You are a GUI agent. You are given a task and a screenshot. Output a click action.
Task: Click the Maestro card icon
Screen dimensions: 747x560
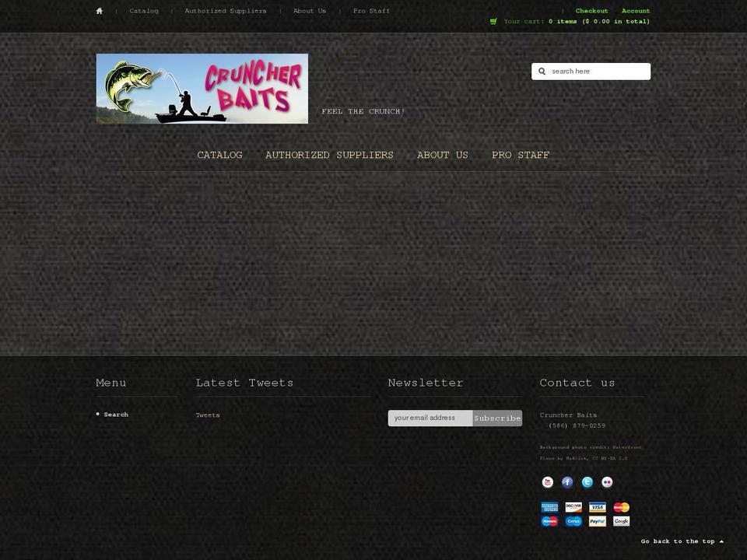tap(550, 521)
